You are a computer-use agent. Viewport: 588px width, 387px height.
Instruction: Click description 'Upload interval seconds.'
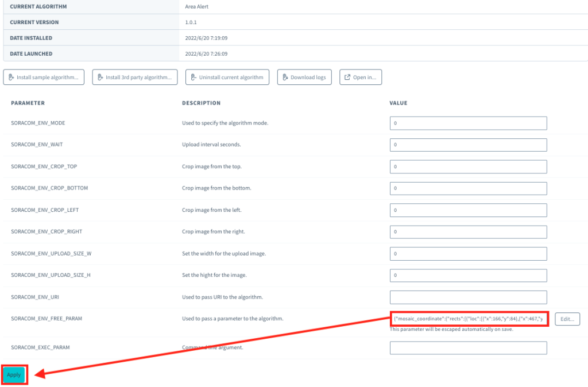[211, 144]
